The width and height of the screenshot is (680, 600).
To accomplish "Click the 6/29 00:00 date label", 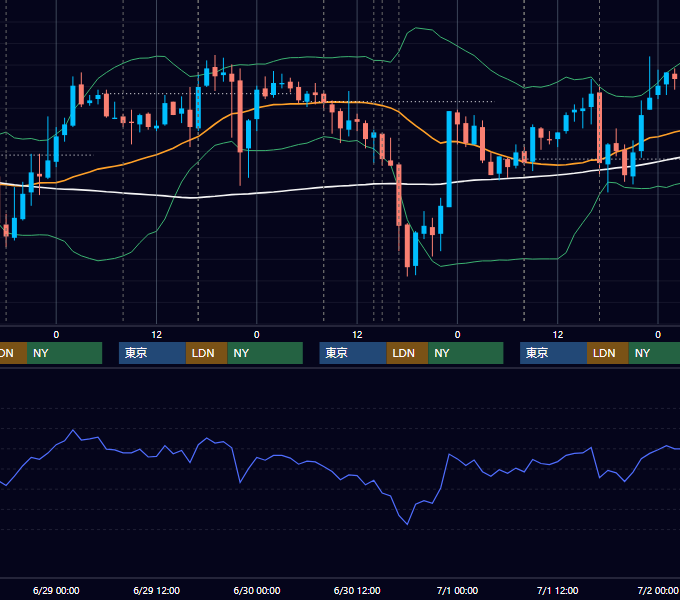I will pos(56,590).
